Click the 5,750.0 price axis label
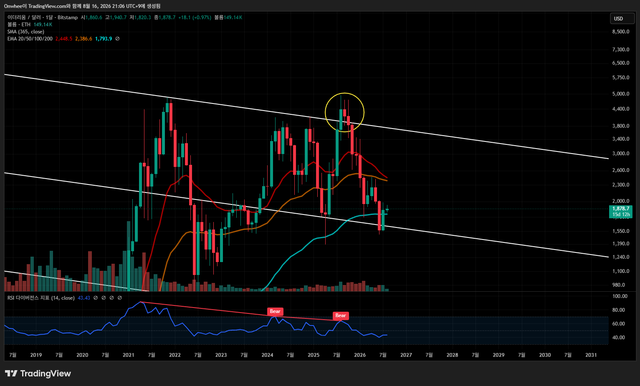This screenshot has width=640, height=386. pyautogui.click(x=620, y=78)
